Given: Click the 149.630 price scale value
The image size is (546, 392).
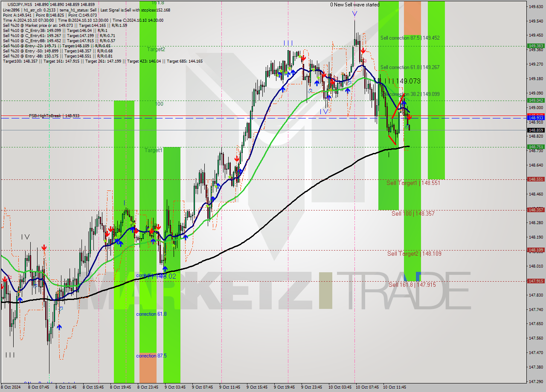Looking at the screenshot, I should tap(536, 6).
